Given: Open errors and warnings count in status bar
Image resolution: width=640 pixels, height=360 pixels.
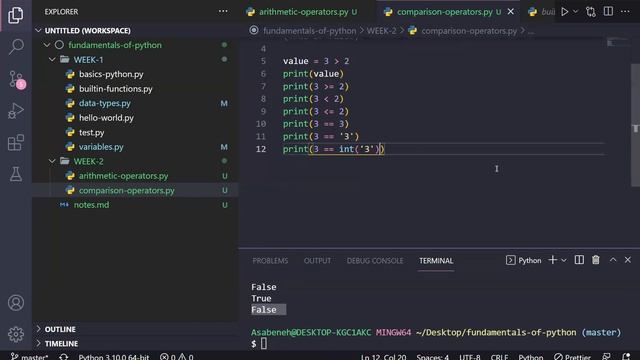Looking at the screenshot, I should point(176,356).
